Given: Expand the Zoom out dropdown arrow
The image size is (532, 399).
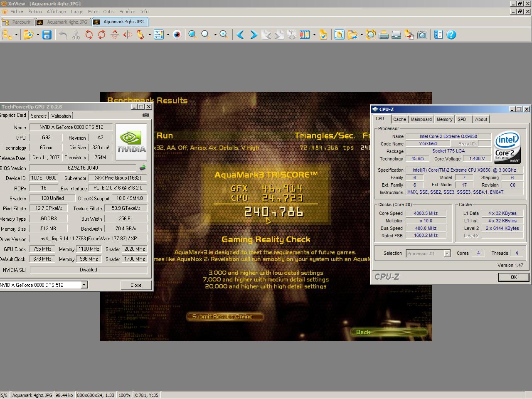Looking at the screenshot, I should (x=215, y=35).
